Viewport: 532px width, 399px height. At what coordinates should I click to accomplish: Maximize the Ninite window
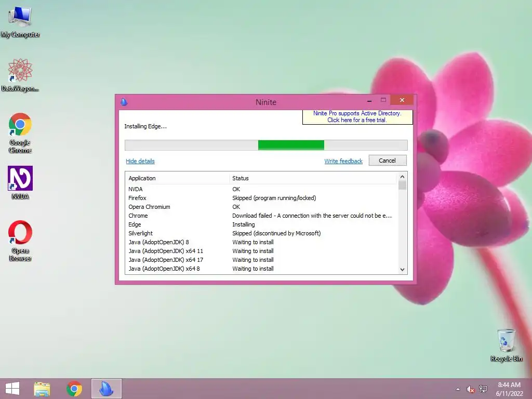(x=383, y=100)
